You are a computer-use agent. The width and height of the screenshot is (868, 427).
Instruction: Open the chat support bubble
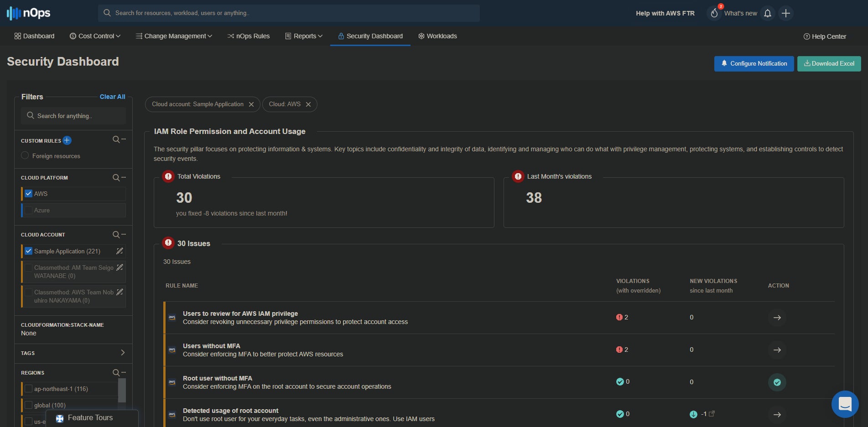pyautogui.click(x=845, y=404)
